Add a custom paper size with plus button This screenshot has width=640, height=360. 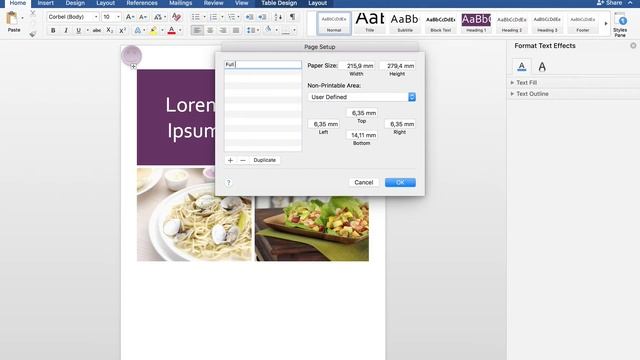pyautogui.click(x=230, y=160)
